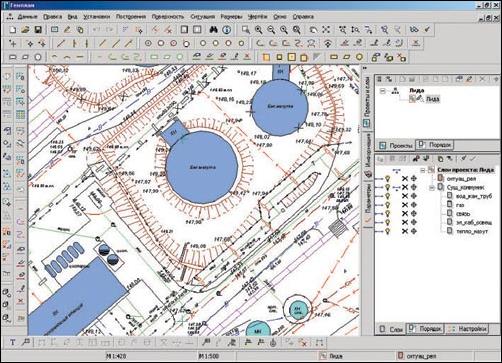This screenshot has height=363, width=502.
Task: Click the table grid icon in left sidebar
Action: click(20, 115)
